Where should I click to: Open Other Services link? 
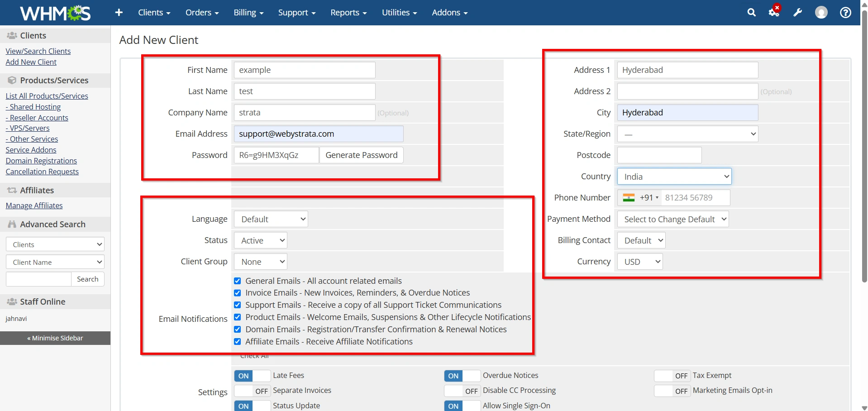tap(32, 139)
